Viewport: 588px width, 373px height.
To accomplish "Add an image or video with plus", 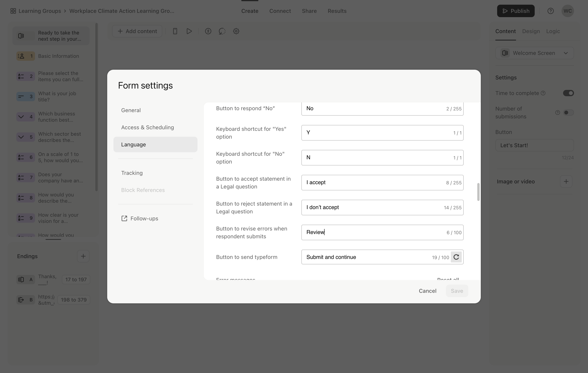I will tap(566, 181).
